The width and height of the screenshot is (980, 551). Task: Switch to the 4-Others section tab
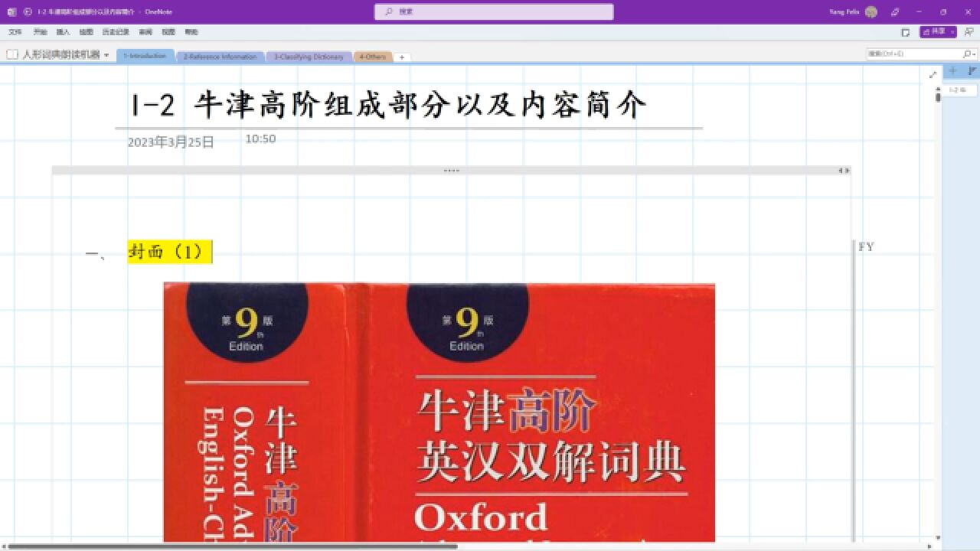pyautogui.click(x=373, y=57)
